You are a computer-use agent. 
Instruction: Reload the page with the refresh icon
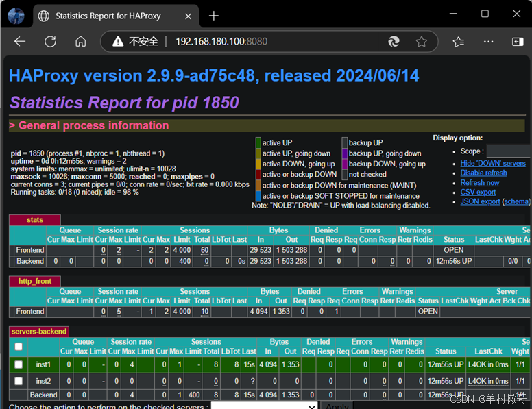[50, 41]
